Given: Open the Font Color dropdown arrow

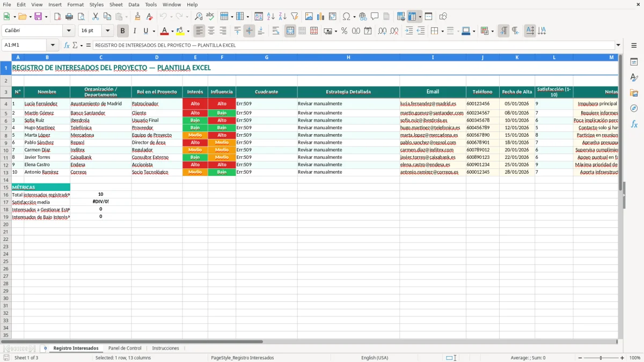Looking at the screenshot, I should (x=172, y=31).
